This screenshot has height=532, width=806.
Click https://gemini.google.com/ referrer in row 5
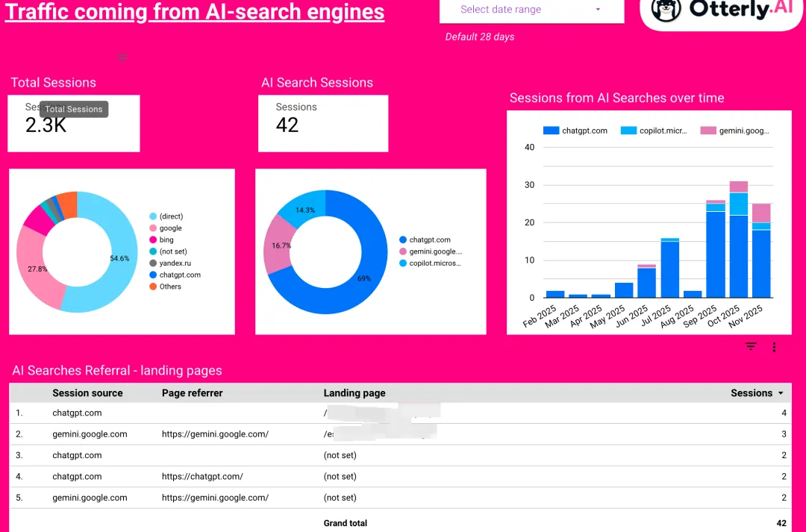[x=215, y=498]
